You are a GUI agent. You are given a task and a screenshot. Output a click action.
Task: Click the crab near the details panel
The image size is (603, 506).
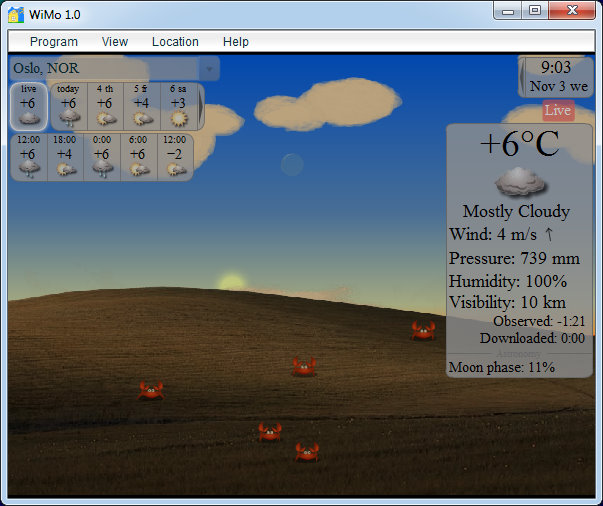423,330
